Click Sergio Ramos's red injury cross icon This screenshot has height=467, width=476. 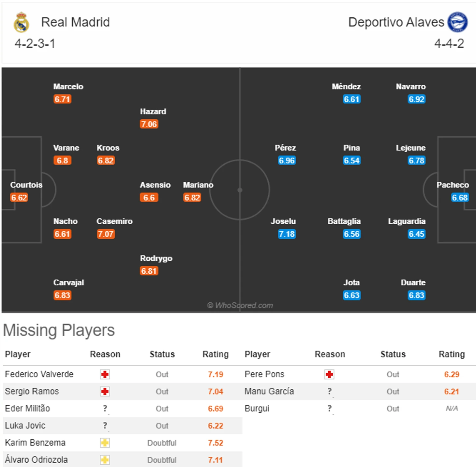[105, 391]
